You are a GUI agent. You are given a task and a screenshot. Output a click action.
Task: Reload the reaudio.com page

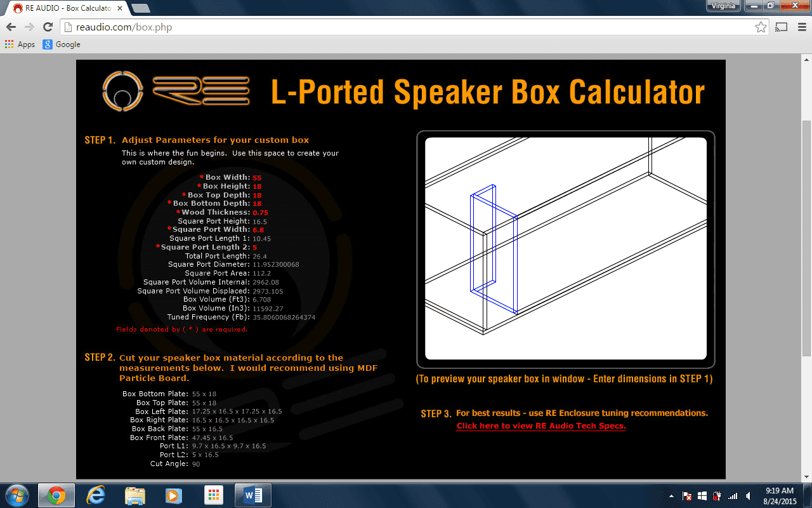(48, 27)
